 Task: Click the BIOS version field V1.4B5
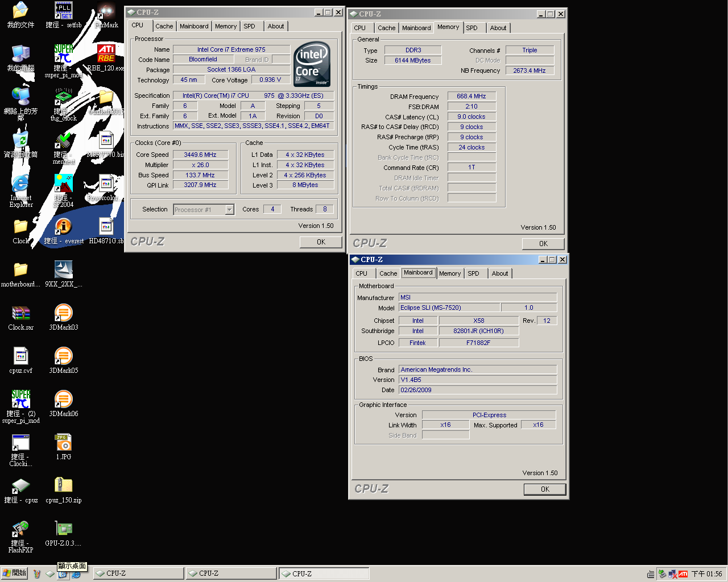pyautogui.click(x=478, y=380)
